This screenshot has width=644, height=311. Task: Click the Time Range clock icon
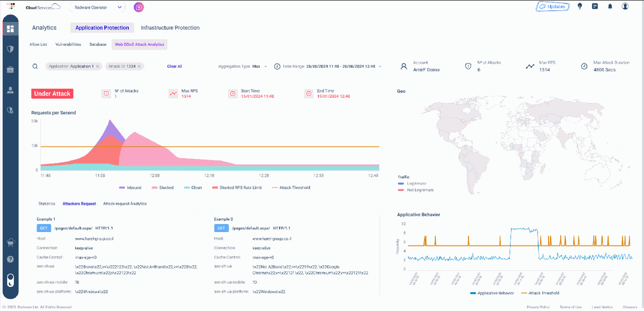click(277, 67)
